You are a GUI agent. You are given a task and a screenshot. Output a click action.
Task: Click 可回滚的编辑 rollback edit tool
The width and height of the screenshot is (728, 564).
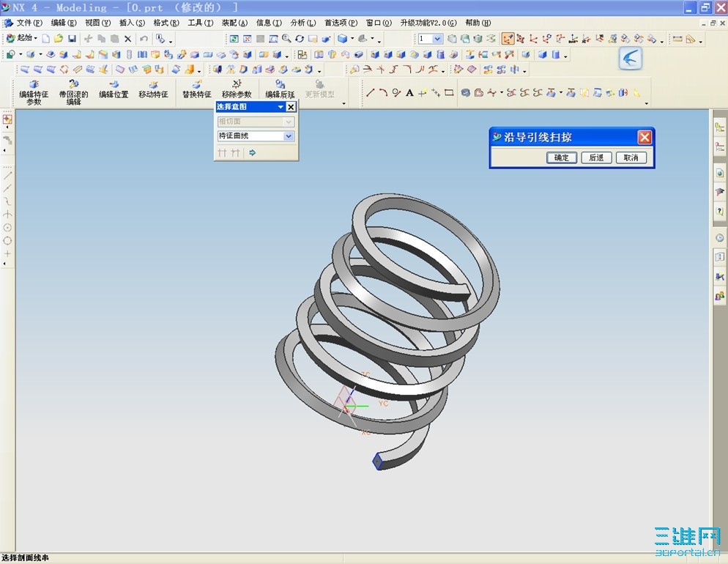pos(73,92)
